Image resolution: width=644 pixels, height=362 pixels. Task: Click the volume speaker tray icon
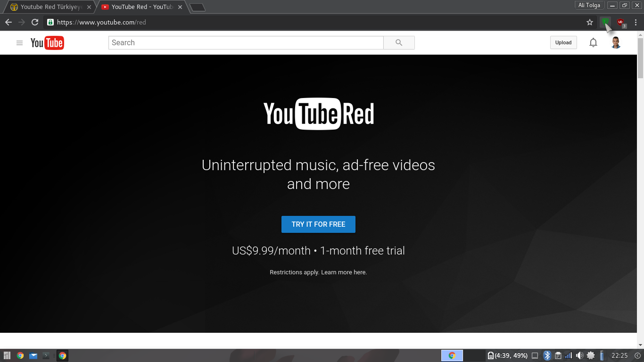coord(579,355)
